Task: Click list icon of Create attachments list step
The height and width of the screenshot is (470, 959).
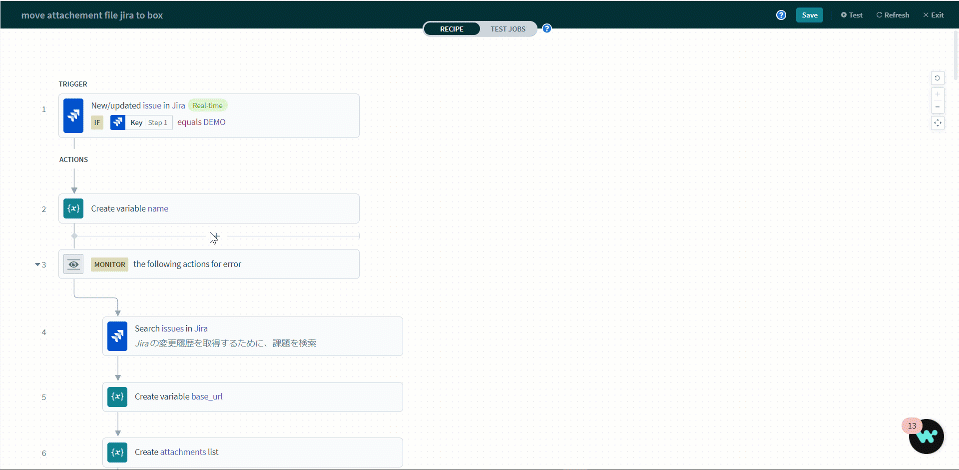Action: tap(117, 452)
